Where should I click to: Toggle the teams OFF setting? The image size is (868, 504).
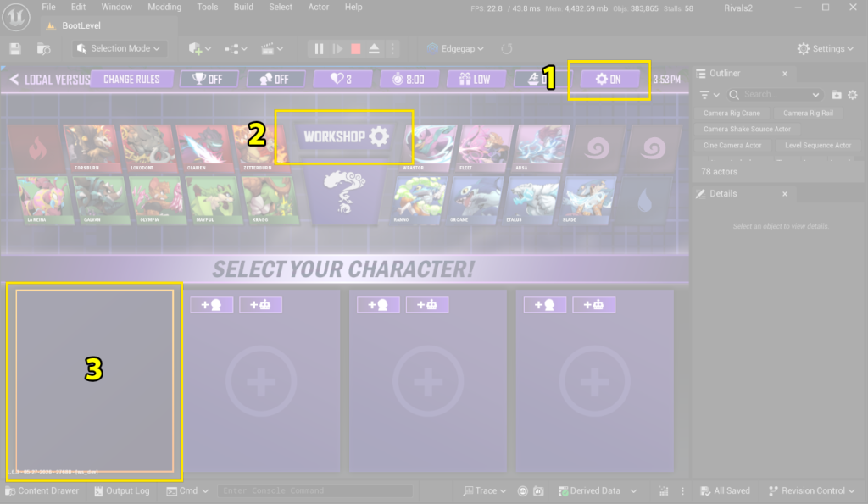point(275,79)
